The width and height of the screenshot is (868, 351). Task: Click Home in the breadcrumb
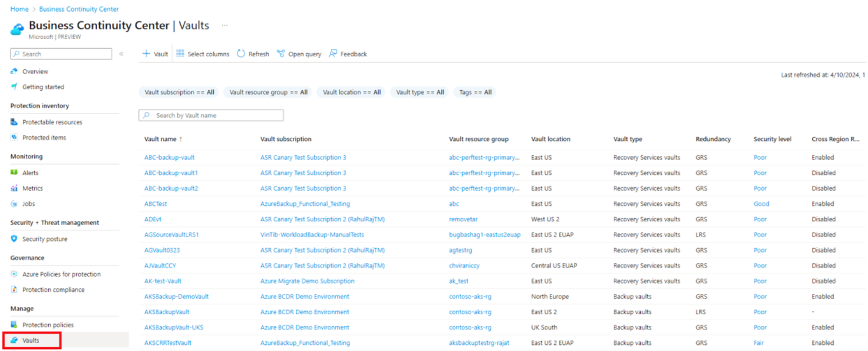tap(19, 9)
